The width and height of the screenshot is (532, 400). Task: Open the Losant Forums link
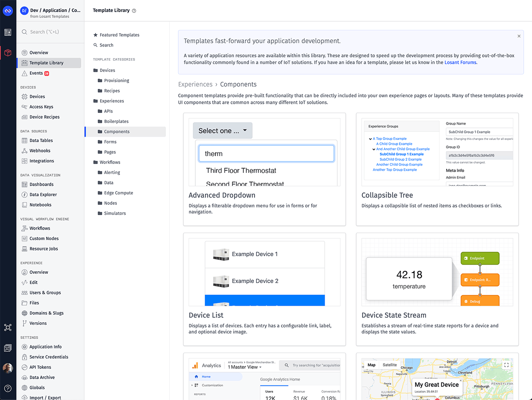tap(460, 62)
